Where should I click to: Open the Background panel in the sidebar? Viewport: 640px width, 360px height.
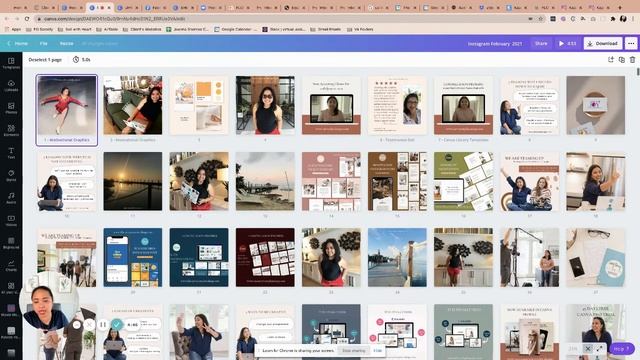11,243
